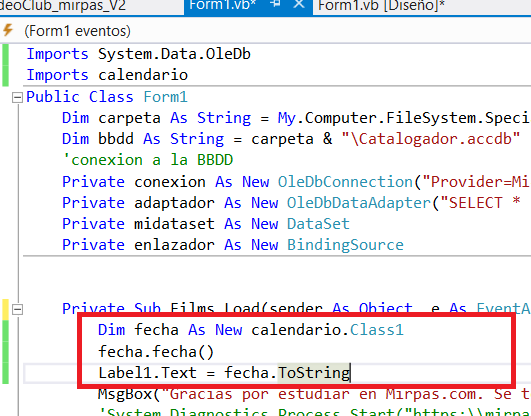Pin the Form1.vb tab
Viewport: 531px width, 416px height.
[x=276, y=4]
